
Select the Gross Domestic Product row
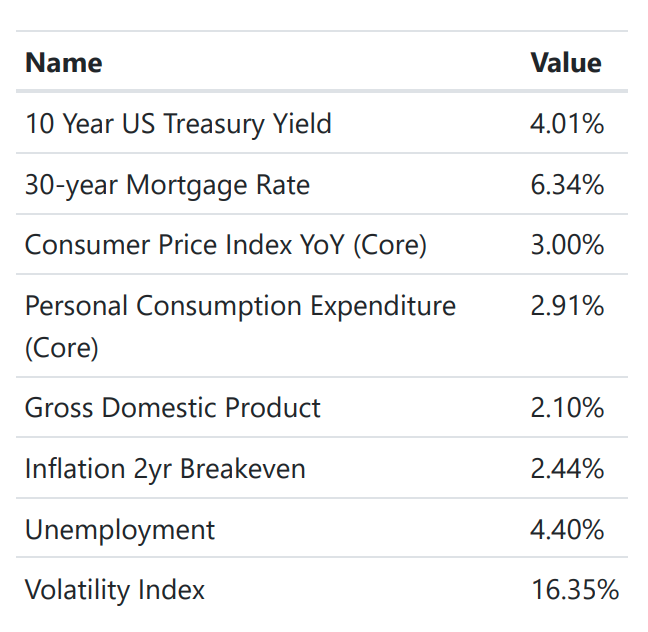(x=322, y=407)
